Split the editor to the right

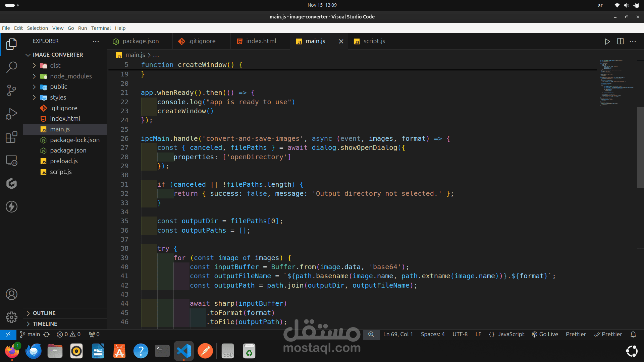(x=620, y=41)
